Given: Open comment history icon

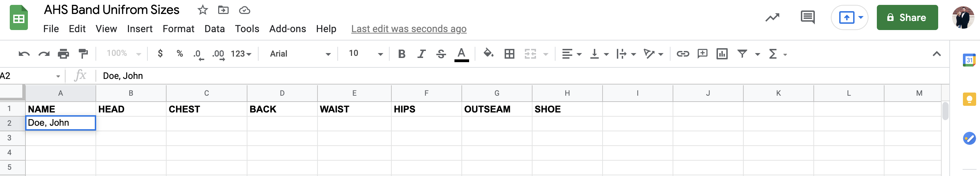Looking at the screenshot, I should (x=807, y=17).
